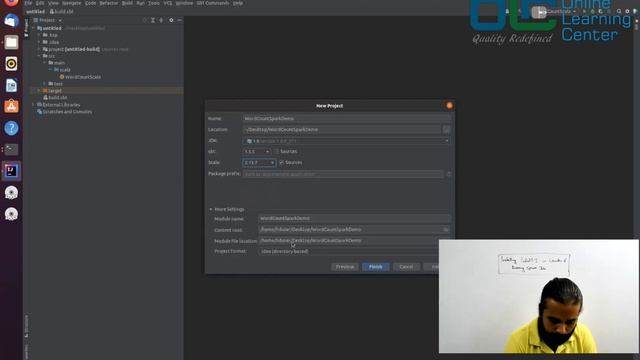Click the Cancel button in New Project
This screenshot has width=640, height=360.
tap(406, 267)
